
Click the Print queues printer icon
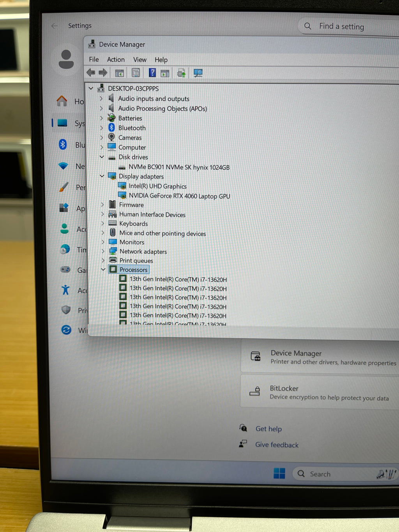click(x=113, y=260)
